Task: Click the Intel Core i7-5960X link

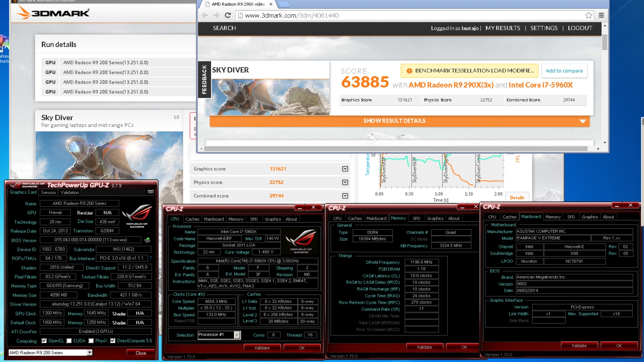Action: coord(541,85)
